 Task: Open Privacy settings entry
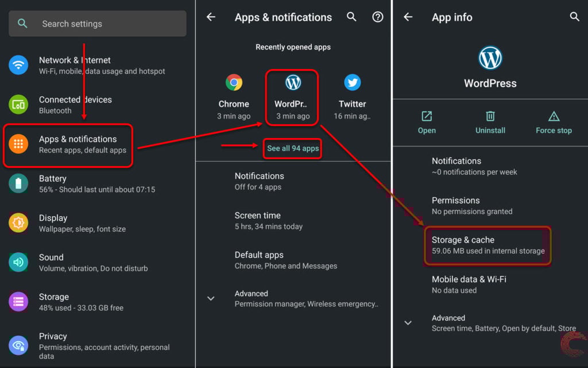pyautogui.click(x=98, y=346)
